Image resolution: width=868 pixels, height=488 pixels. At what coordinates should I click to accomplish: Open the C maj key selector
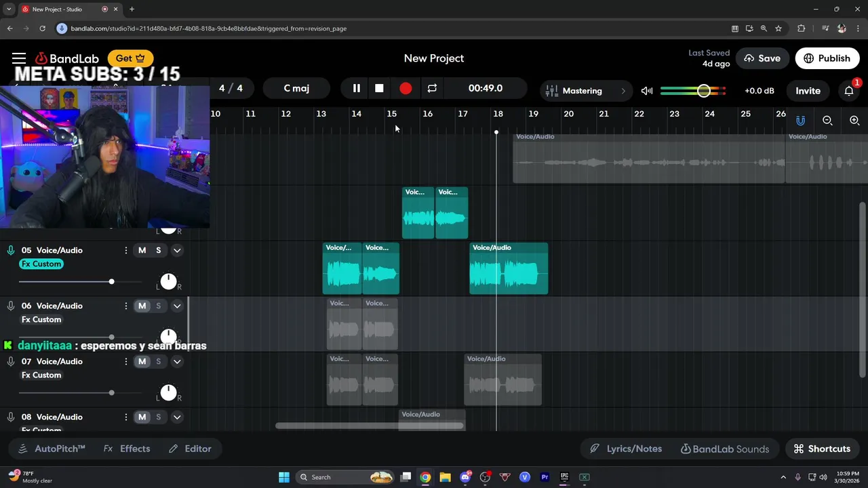296,88
